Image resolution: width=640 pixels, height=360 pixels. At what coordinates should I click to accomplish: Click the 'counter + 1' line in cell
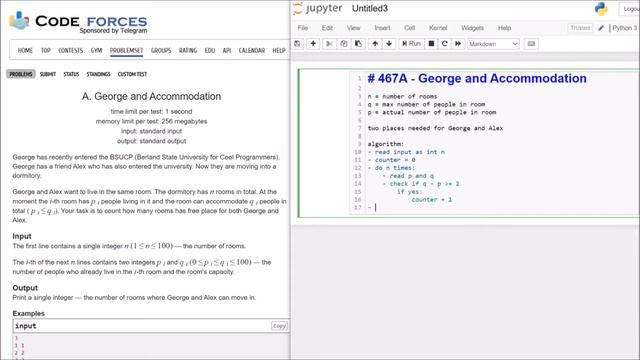click(432, 200)
